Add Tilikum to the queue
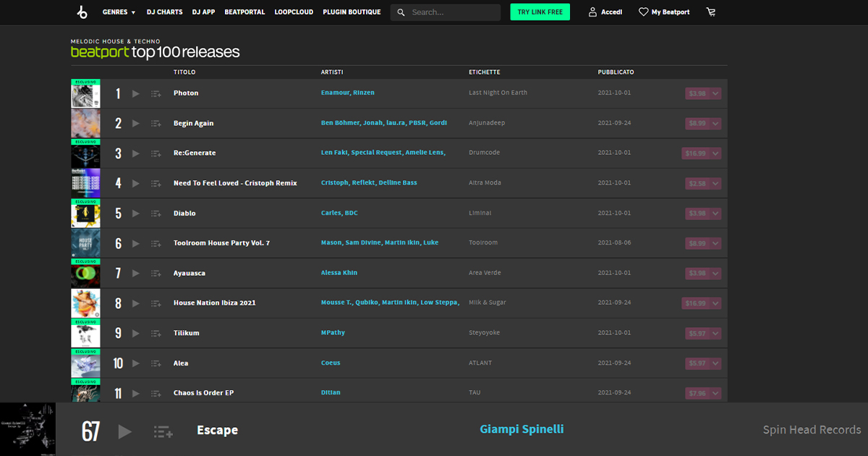The width and height of the screenshot is (868, 456). tap(156, 334)
